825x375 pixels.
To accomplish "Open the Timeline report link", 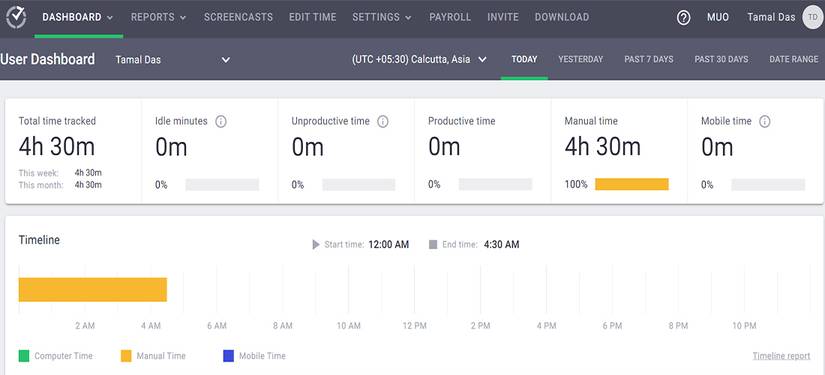I will click(781, 356).
